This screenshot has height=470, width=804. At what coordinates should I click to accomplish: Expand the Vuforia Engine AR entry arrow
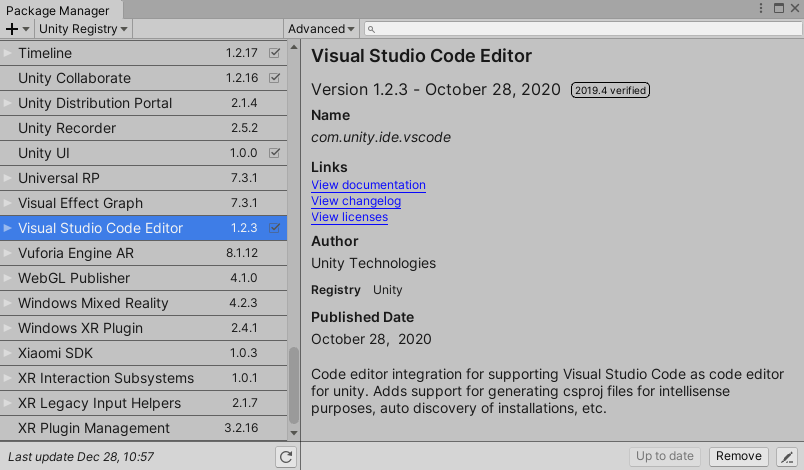click(8, 253)
